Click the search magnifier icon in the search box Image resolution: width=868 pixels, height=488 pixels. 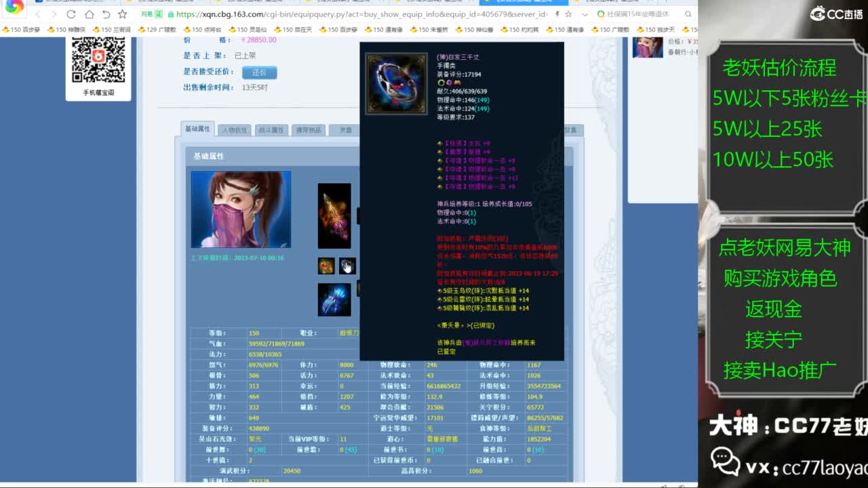point(688,14)
